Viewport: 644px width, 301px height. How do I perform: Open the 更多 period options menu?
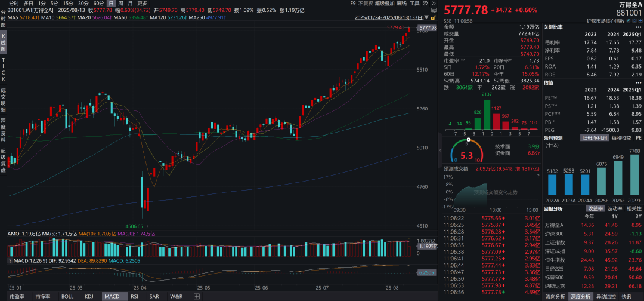point(142,4)
